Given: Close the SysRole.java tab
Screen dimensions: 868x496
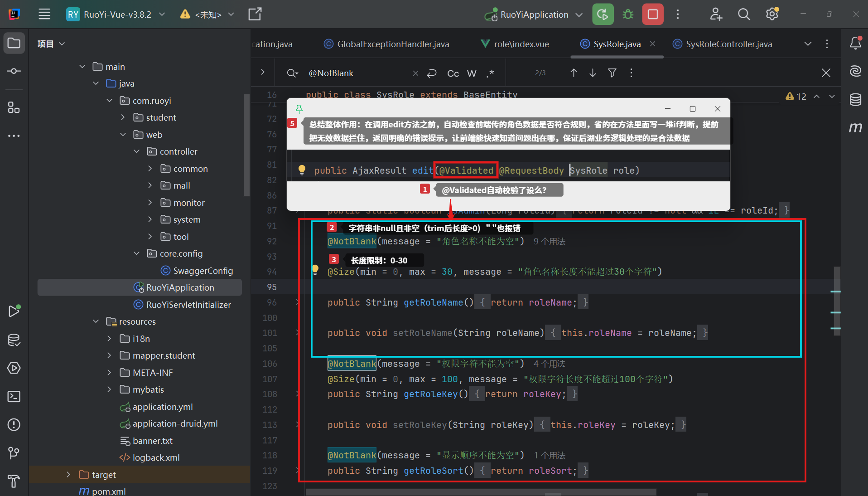Looking at the screenshot, I should pyautogui.click(x=652, y=44).
